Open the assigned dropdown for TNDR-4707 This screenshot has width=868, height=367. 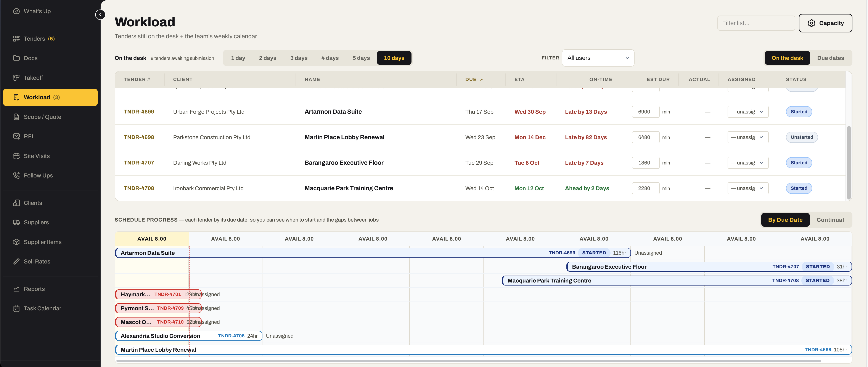pyautogui.click(x=748, y=163)
